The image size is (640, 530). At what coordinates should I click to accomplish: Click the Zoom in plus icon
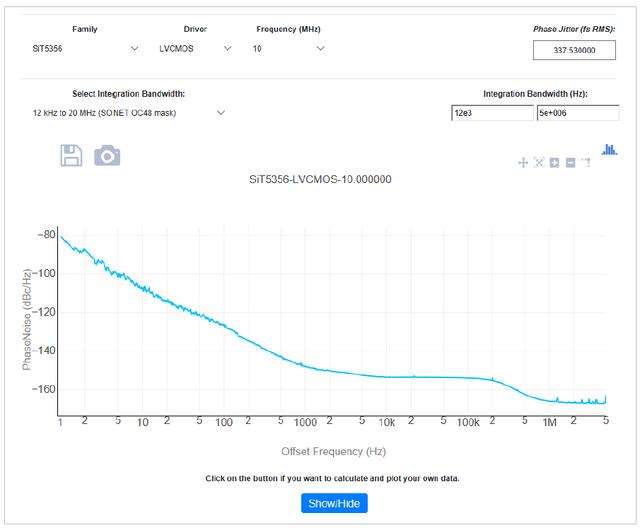554,162
